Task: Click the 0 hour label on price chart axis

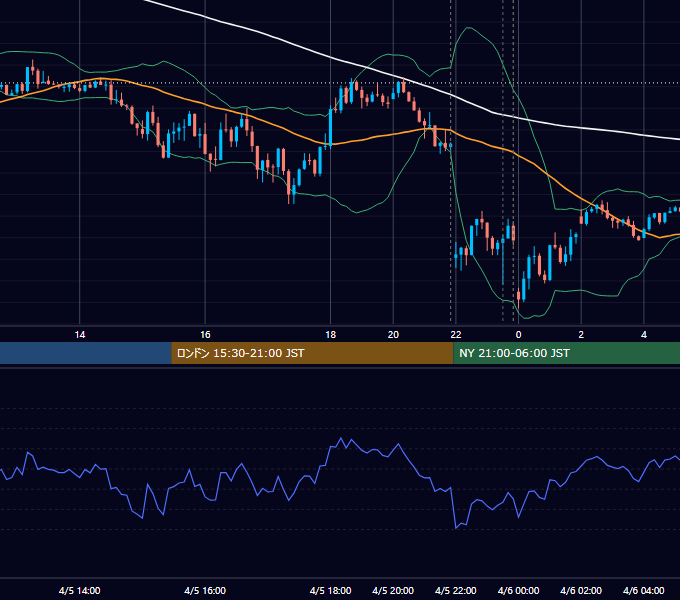Action: tap(518, 335)
